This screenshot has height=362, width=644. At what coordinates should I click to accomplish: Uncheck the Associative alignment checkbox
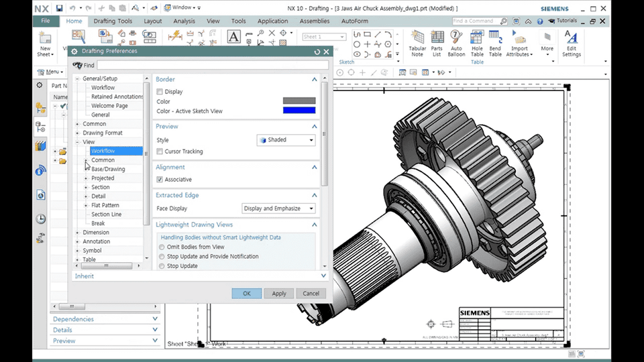[160, 180]
